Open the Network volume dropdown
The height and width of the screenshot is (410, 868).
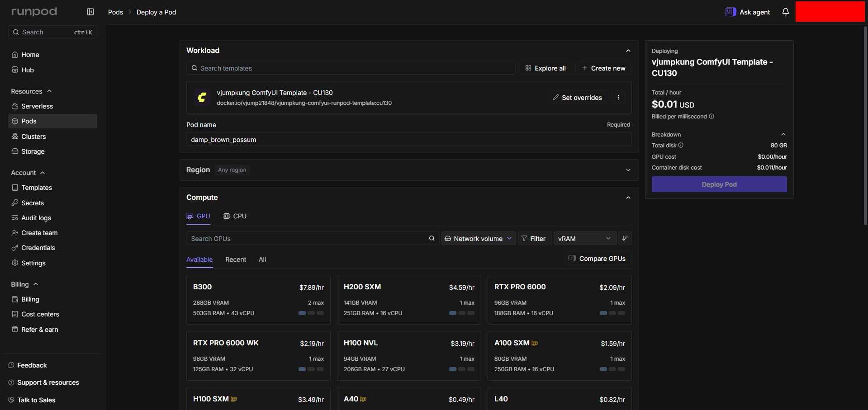click(x=479, y=238)
